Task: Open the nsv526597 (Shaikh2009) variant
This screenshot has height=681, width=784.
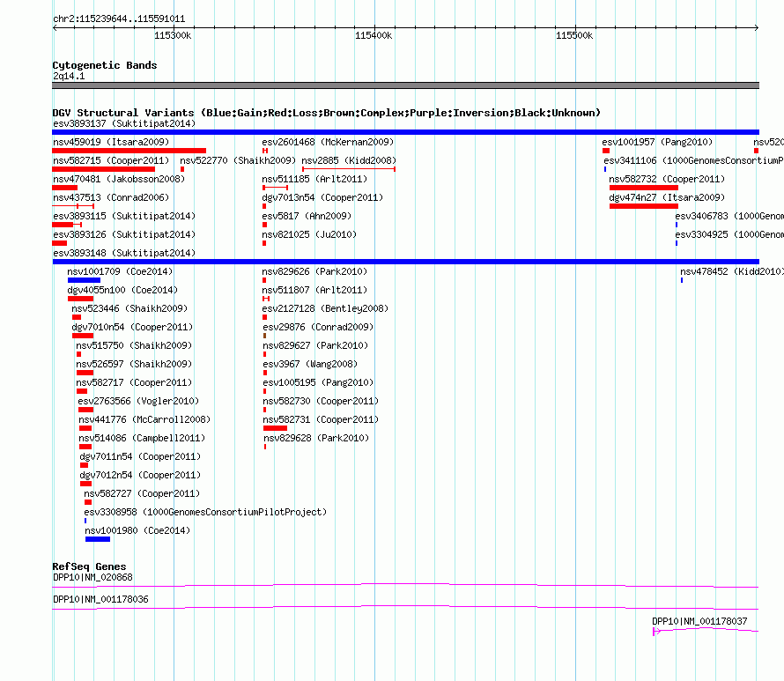Action: point(134,364)
